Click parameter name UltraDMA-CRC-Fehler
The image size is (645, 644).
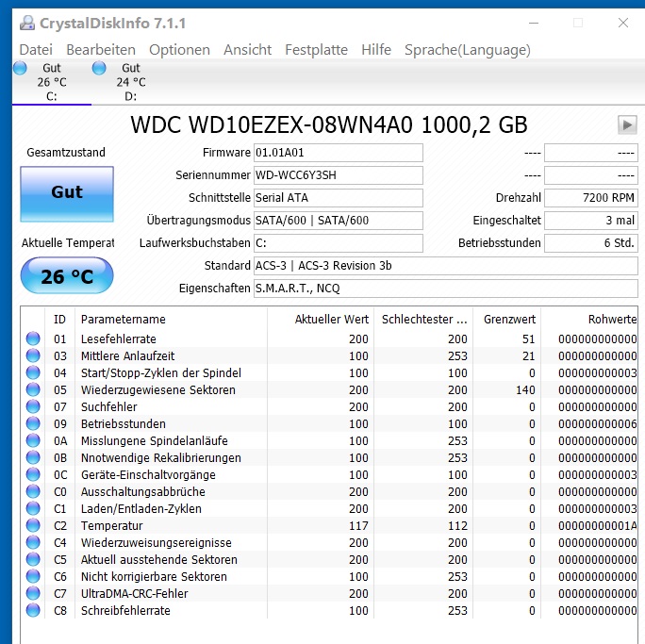[x=134, y=593]
